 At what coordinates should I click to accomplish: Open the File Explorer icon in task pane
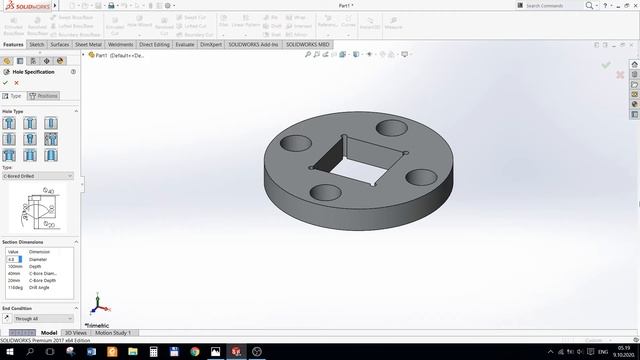(634, 84)
